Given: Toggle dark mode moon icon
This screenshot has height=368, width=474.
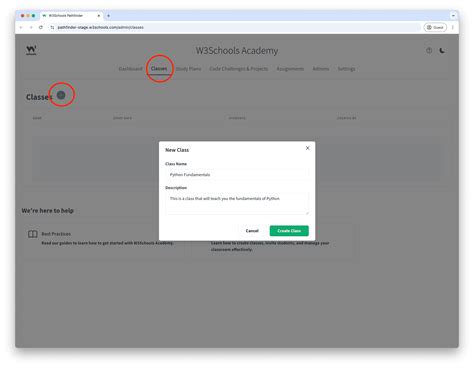Looking at the screenshot, I should pos(442,51).
